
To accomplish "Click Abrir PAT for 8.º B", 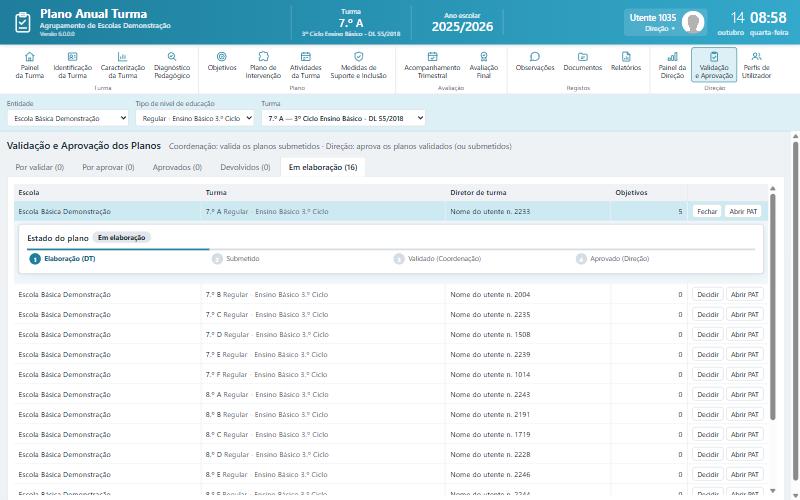I will click(744, 414).
